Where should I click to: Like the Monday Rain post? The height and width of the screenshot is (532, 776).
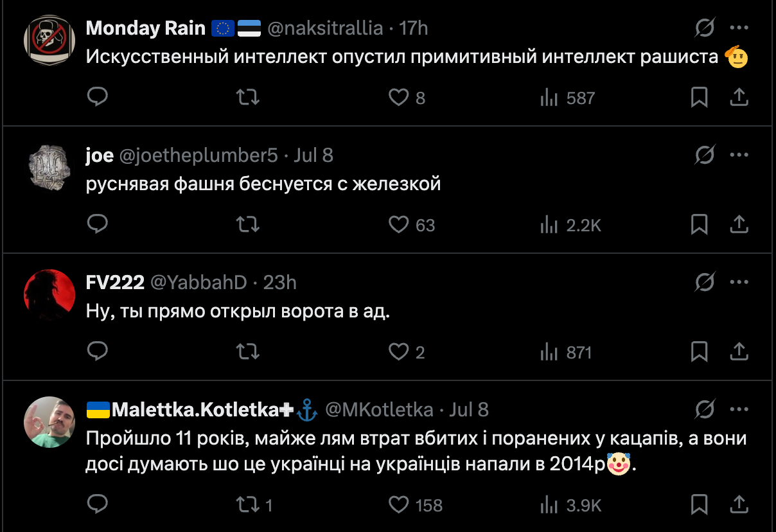coord(399,98)
